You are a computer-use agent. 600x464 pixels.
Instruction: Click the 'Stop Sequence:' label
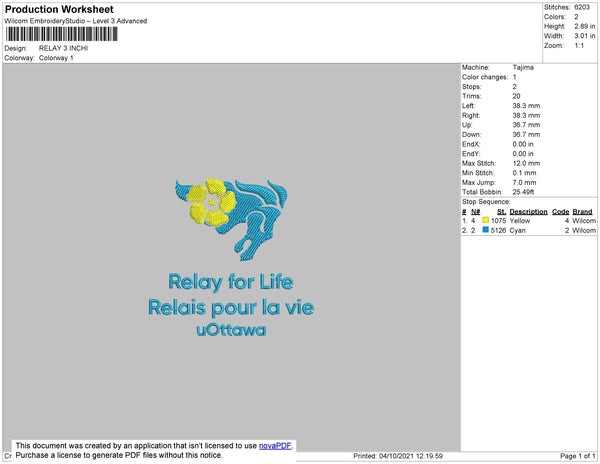click(486, 202)
